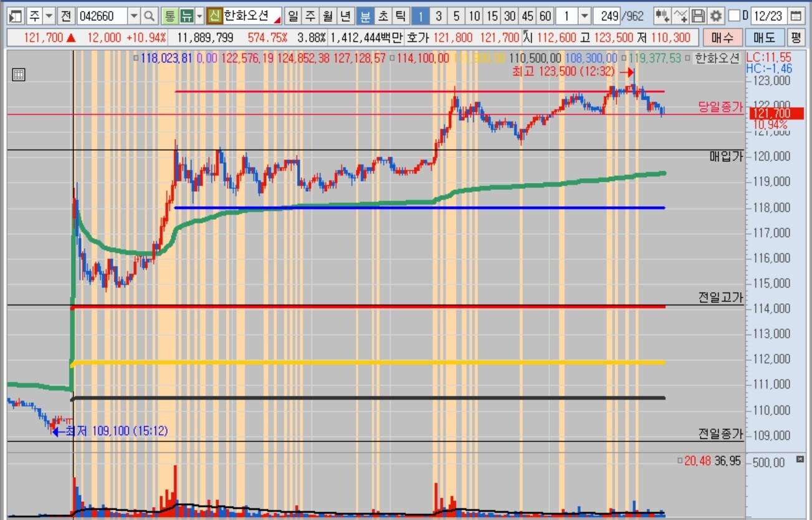This screenshot has height=520, width=812.
Task: Toggle the 통 button in toolbar
Action: (170, 16)
